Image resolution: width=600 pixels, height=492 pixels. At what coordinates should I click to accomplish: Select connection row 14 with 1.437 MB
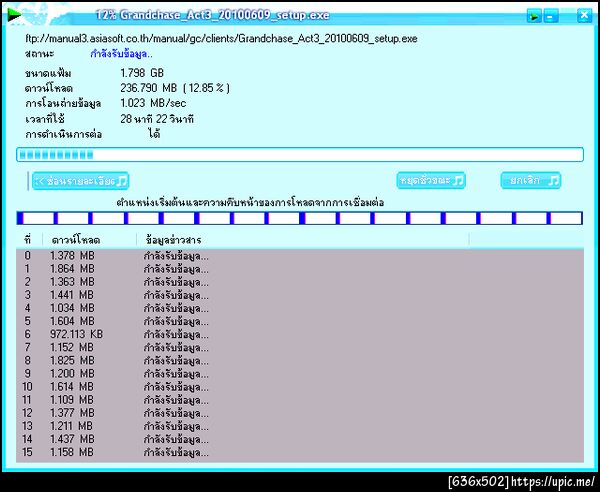click(300, 439)
